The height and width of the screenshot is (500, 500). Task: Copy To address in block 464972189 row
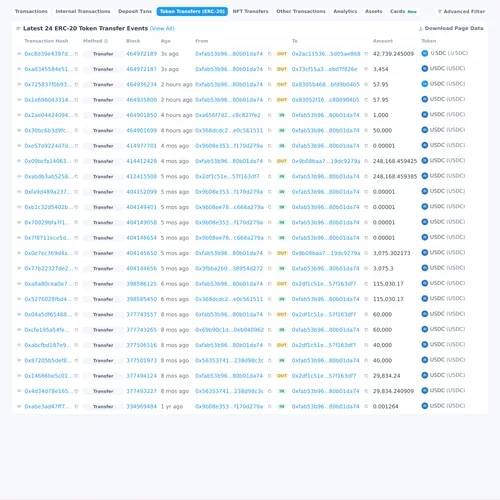click(366, 54)
